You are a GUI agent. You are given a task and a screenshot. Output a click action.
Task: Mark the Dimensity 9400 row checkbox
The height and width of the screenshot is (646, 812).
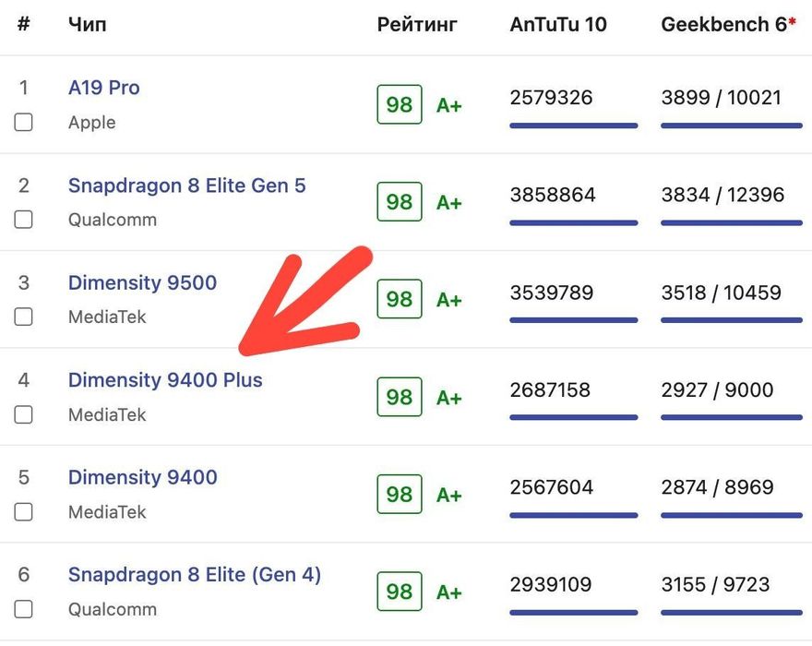coord(23,511)
